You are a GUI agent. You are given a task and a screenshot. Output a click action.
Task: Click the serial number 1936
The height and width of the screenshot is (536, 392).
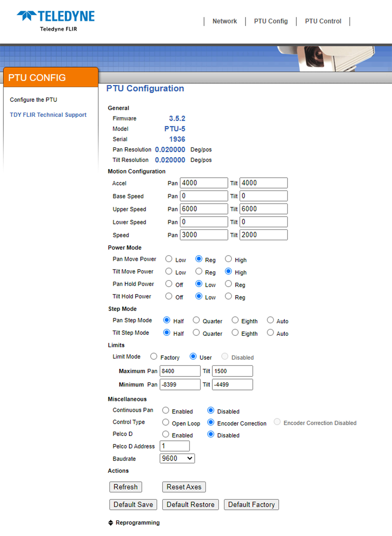tap(177, 139)
